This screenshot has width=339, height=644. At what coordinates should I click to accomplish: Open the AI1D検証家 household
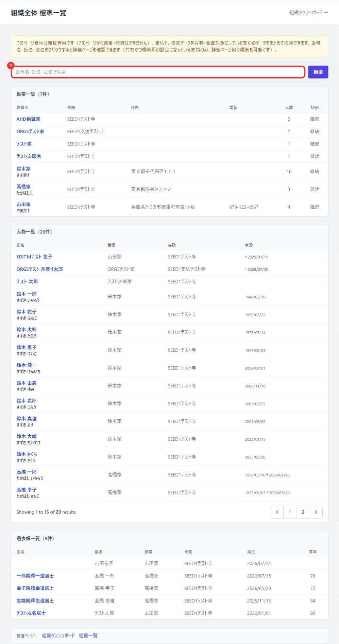[29, 119]
